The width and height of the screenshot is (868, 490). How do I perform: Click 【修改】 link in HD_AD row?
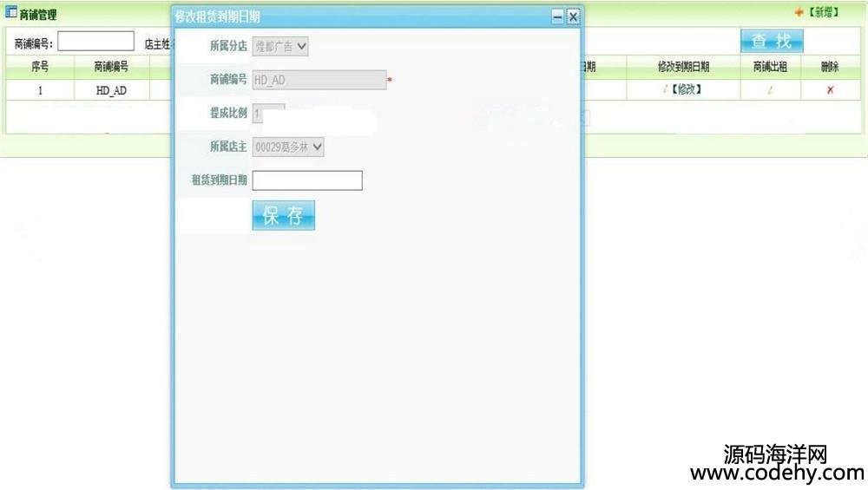[686, 89]
